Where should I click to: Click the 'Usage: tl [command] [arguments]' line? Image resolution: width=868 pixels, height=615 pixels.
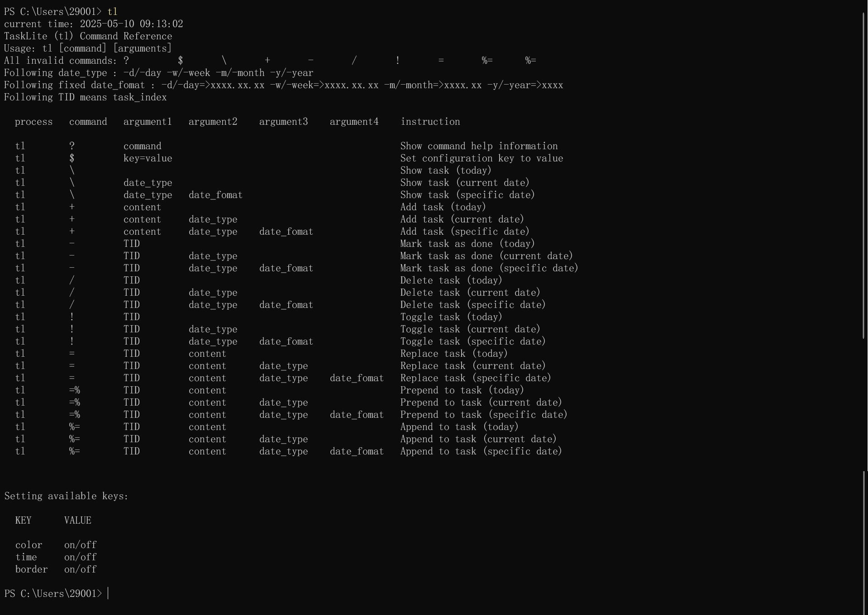88,48
